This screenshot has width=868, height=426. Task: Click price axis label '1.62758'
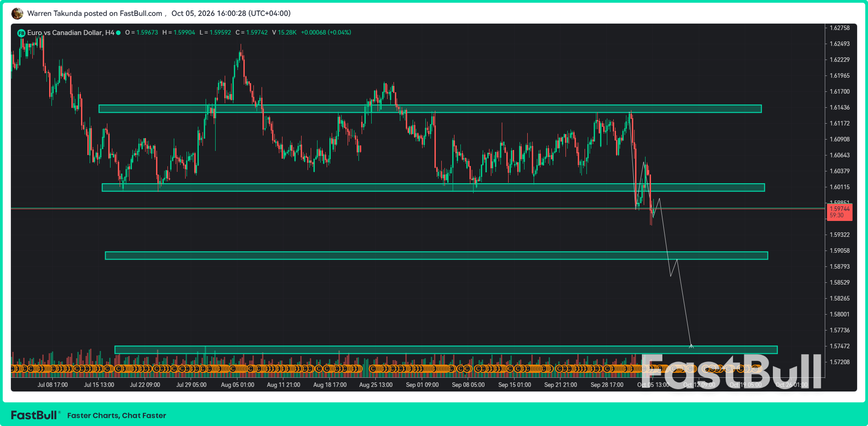840,28
